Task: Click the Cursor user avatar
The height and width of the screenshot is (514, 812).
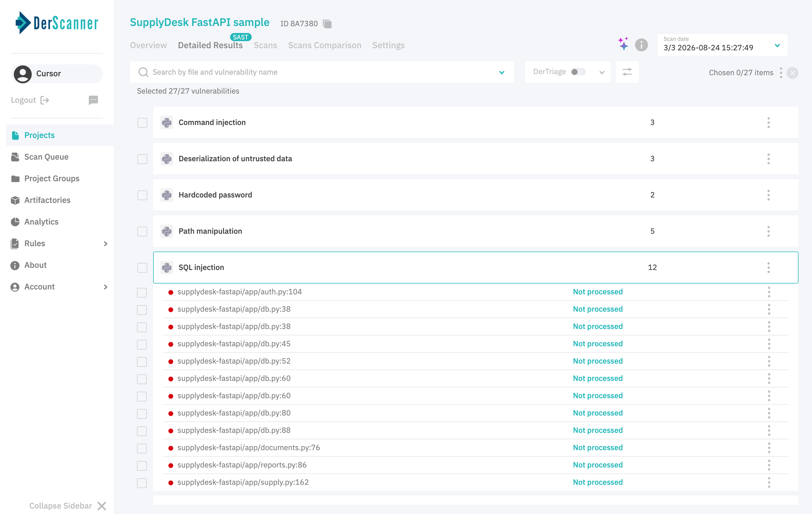Action: [x=22, y=74]
